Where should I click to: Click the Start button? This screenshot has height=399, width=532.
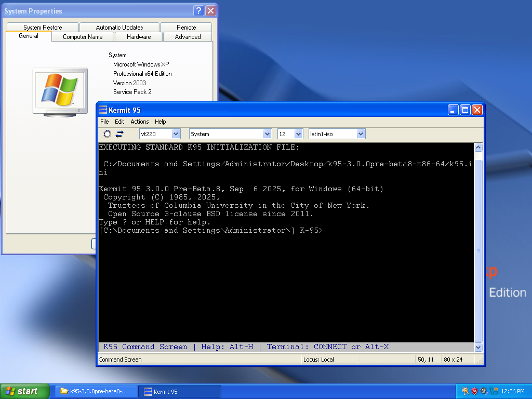coord(24,392)
